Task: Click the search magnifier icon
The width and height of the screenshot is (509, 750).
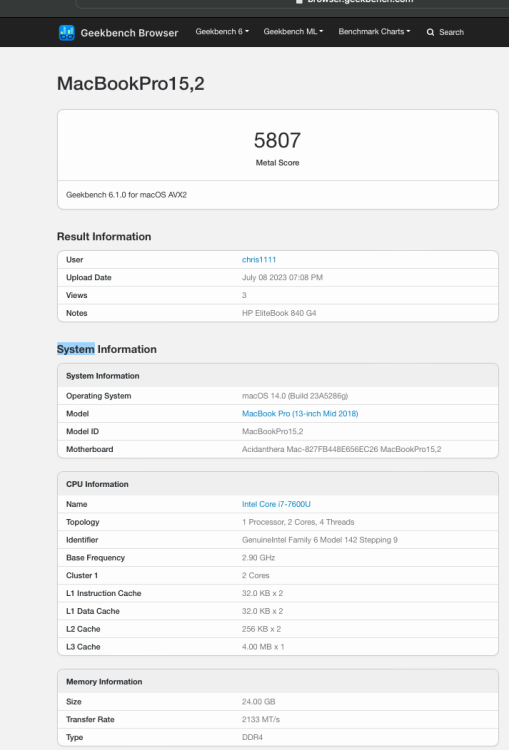Action: click(430, 32)
